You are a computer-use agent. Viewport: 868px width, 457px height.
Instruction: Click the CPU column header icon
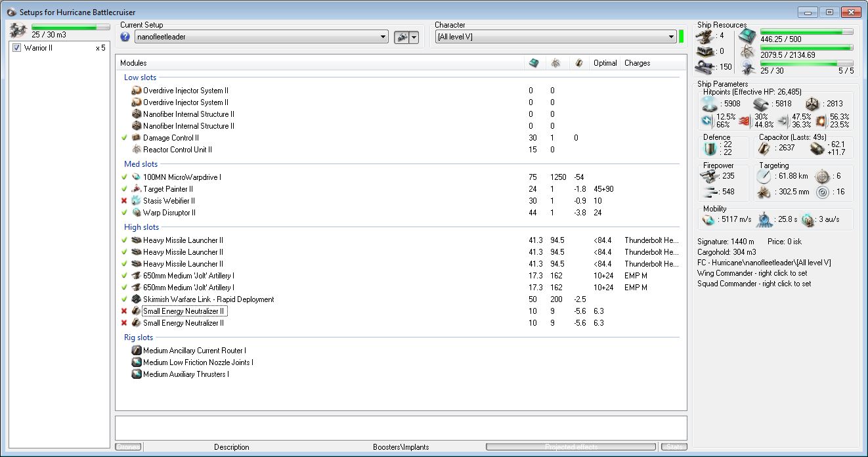point(534,63)
